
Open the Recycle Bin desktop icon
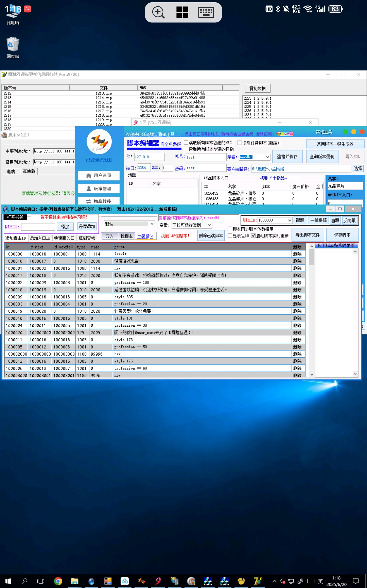(13, 45)
